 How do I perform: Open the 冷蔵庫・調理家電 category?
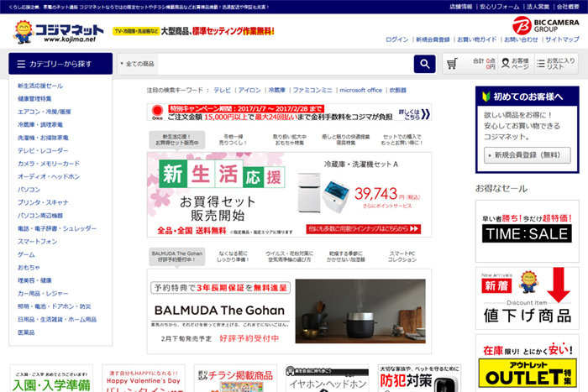click(40, 125)
